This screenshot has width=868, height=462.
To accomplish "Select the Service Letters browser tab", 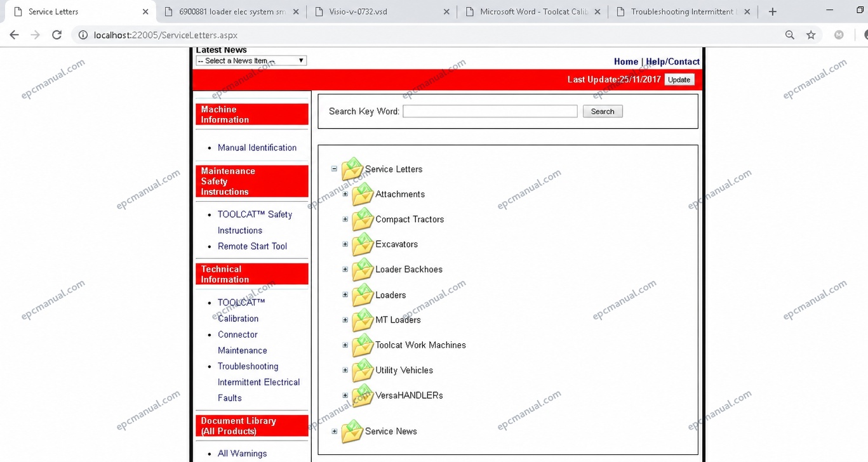I will tap(79, 11).
